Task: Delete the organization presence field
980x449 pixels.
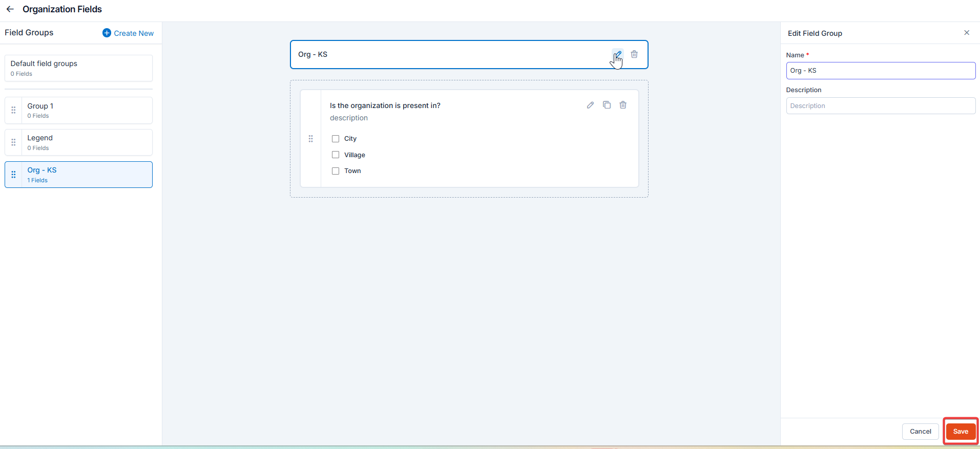Action: (623, 105)
